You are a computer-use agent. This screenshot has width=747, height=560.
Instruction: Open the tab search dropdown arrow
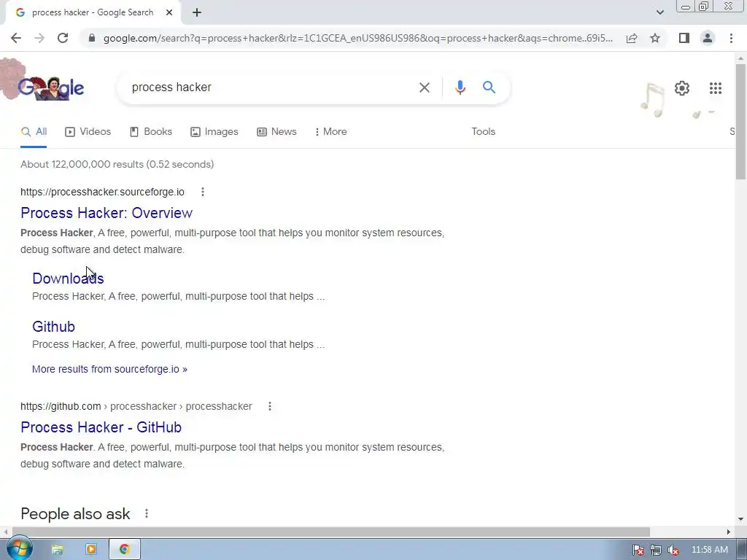pyautogui.click(x=659, y=12)
